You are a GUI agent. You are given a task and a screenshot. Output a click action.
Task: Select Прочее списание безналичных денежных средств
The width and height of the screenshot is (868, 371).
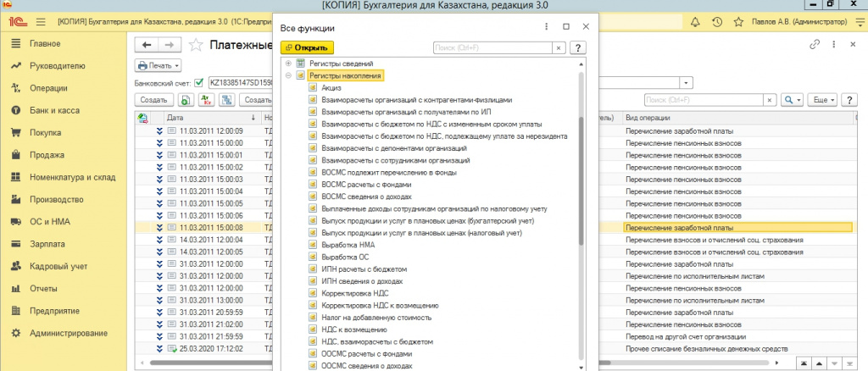[706, 348]
